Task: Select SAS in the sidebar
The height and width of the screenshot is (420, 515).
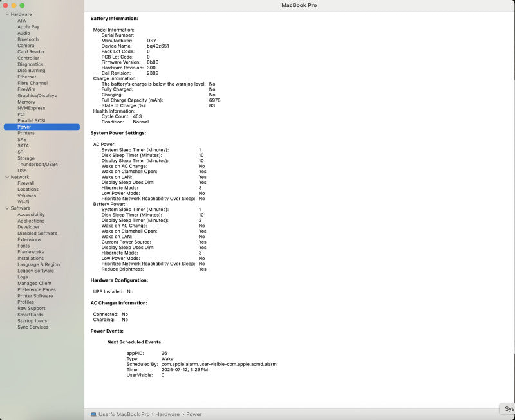Action: 22,140
